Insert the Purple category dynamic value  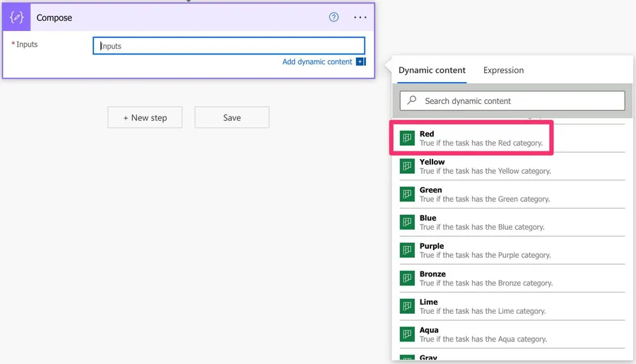pyautogui.click(x=485, y=250)
